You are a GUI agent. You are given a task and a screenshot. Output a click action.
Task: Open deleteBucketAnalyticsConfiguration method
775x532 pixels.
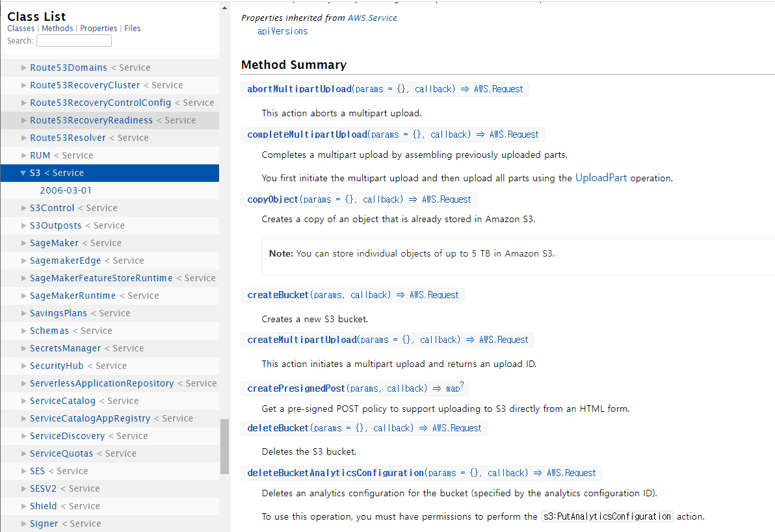click(x=335, y=474)
